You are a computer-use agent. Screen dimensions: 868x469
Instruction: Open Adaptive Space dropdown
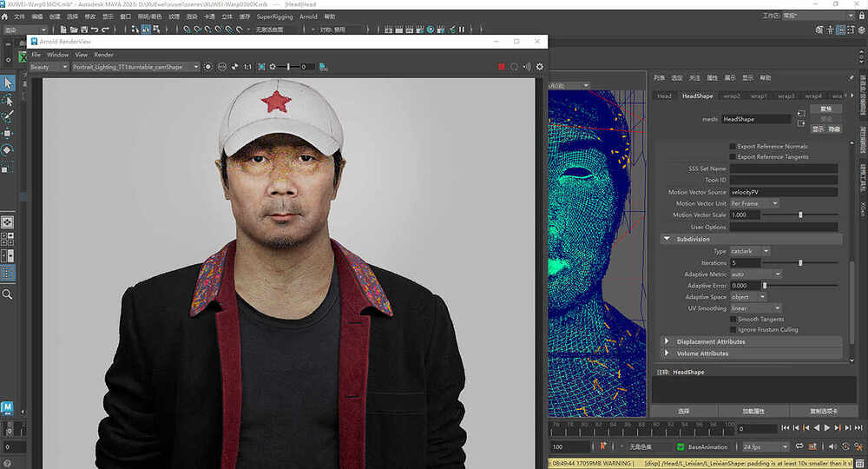748,297
